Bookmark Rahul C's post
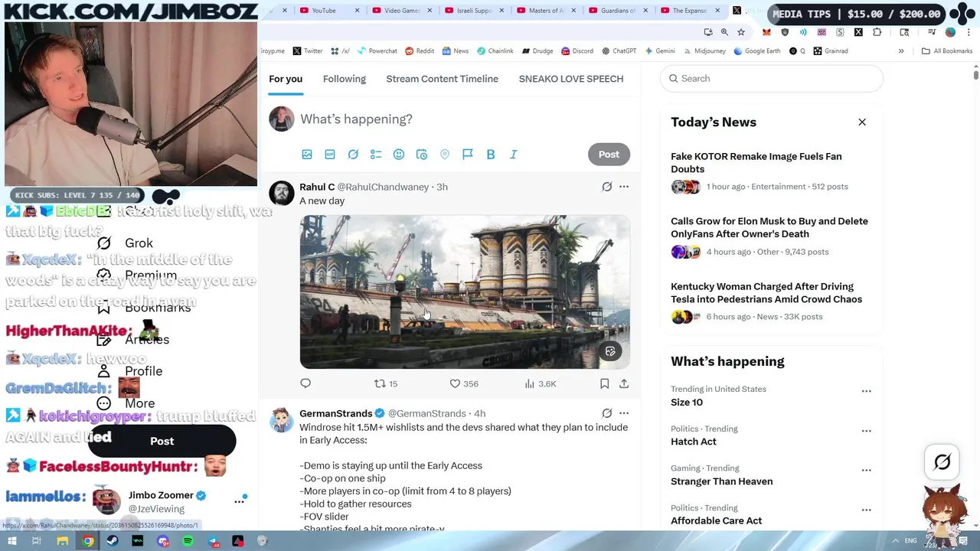980x551 pixels. coord(604,383)
